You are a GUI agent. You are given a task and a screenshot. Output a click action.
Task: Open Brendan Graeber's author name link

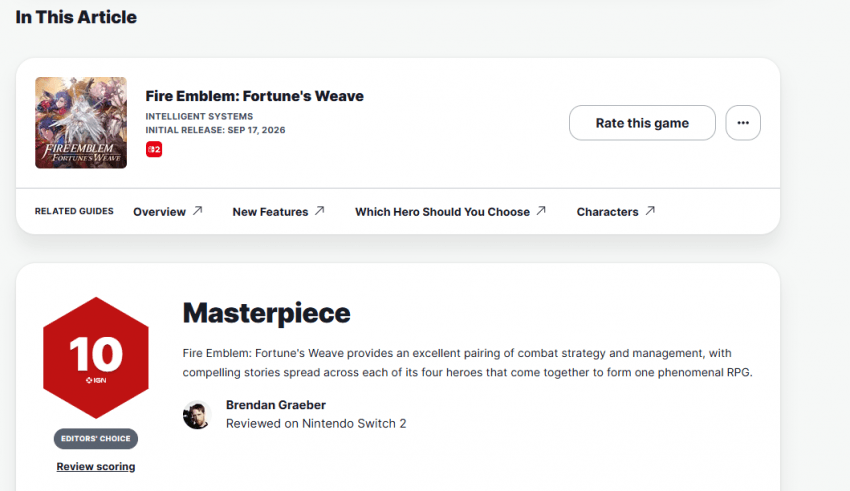pyautogui.click(x=275, y=405)
